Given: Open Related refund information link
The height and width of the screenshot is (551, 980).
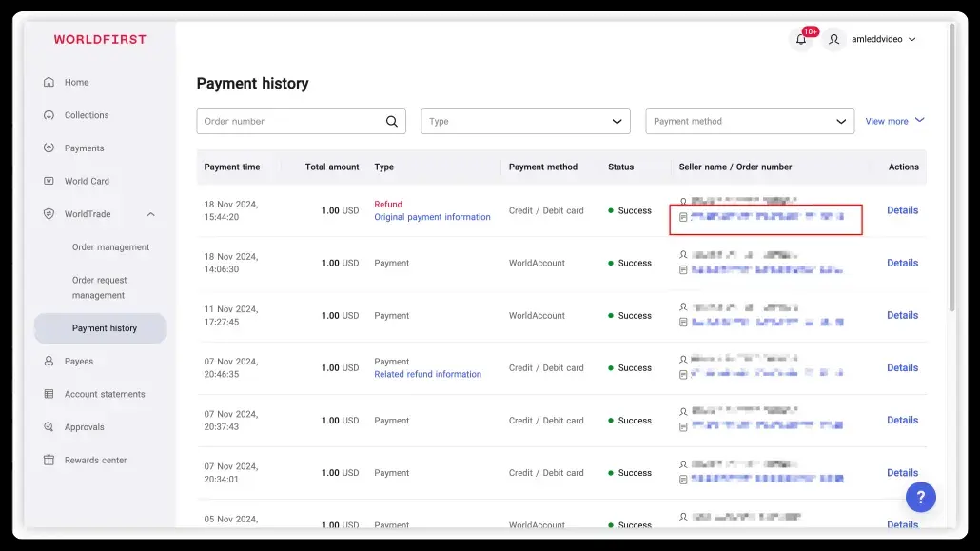Looking at the screenshot, I should pyautogui.click(x=427, y=374).
